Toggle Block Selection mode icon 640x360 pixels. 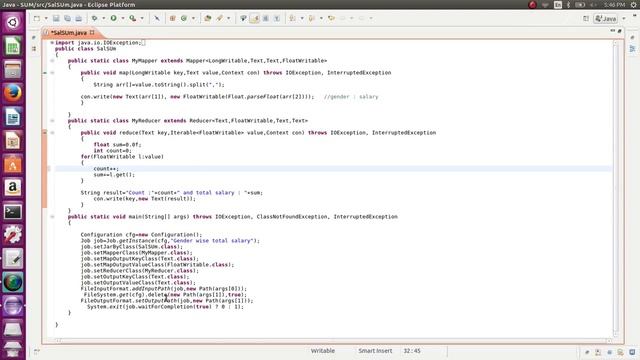click(x=266, y=18)
